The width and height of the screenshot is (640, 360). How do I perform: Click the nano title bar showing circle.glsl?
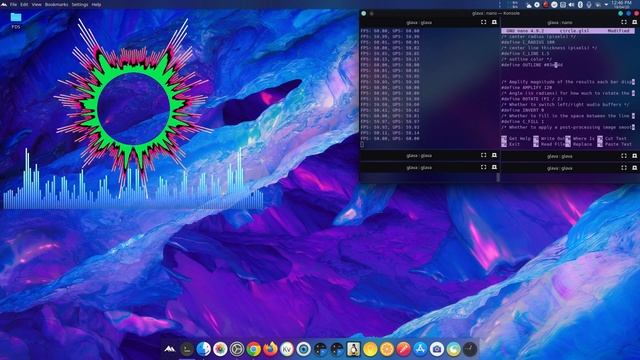point(568,31)
